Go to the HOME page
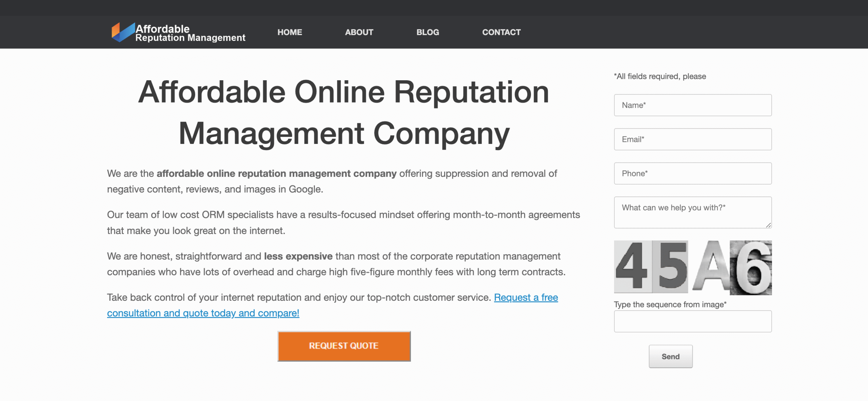Image resolution: width=868 pixels, height=401 pixels. 290,32
